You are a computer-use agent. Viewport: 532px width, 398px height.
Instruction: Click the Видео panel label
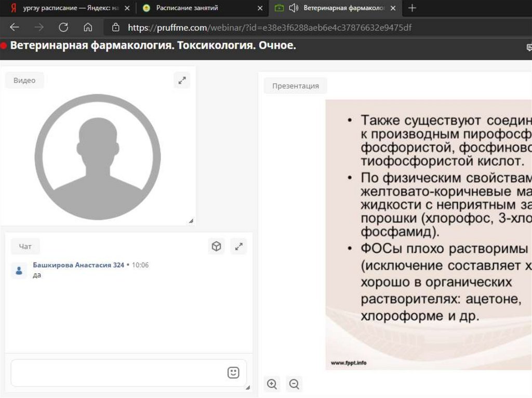(x=24, y=80)
